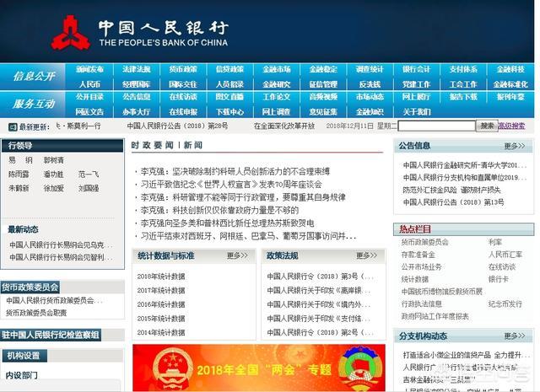Open 刘国强's profile link

89,188
